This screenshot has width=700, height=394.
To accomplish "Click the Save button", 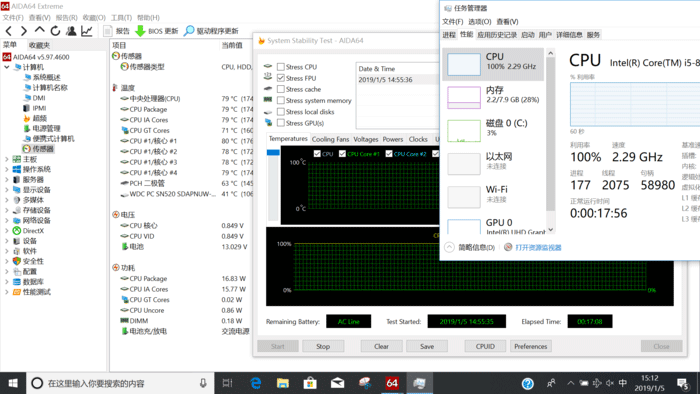I will [x=427, y=346].
